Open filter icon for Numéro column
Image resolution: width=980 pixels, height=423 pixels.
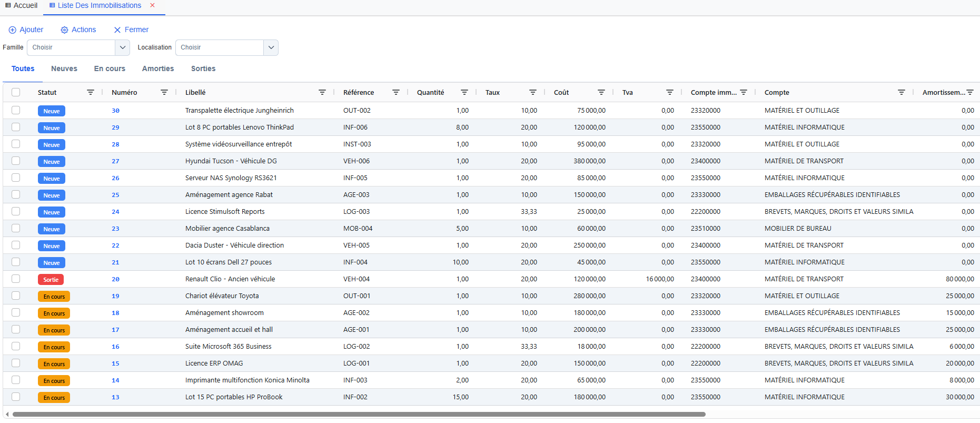click(164, 92)
